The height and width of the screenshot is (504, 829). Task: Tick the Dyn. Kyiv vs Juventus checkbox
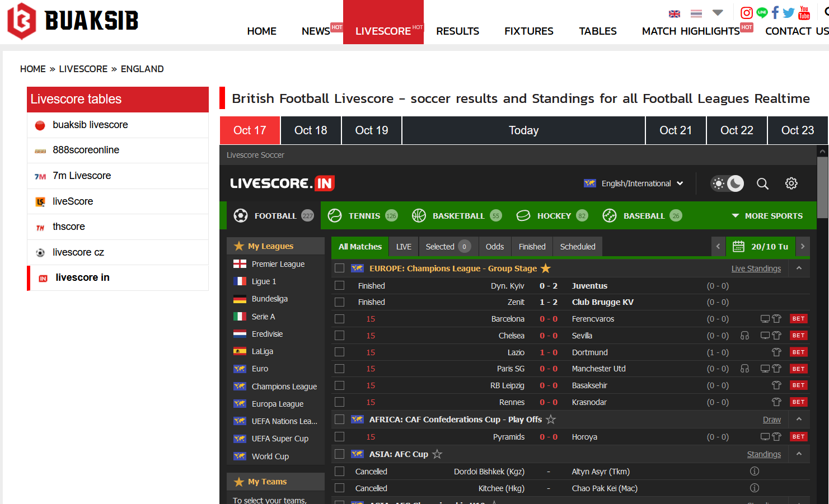339,285
